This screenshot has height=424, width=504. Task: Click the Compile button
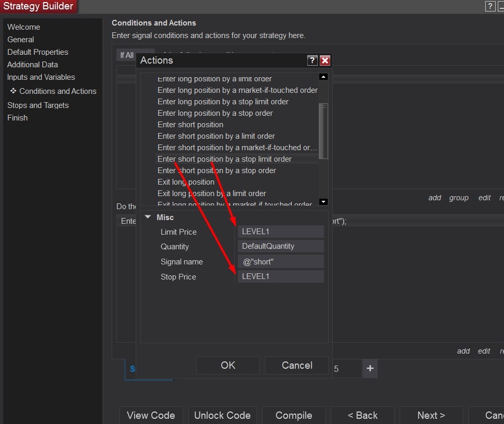coord(294,415)
